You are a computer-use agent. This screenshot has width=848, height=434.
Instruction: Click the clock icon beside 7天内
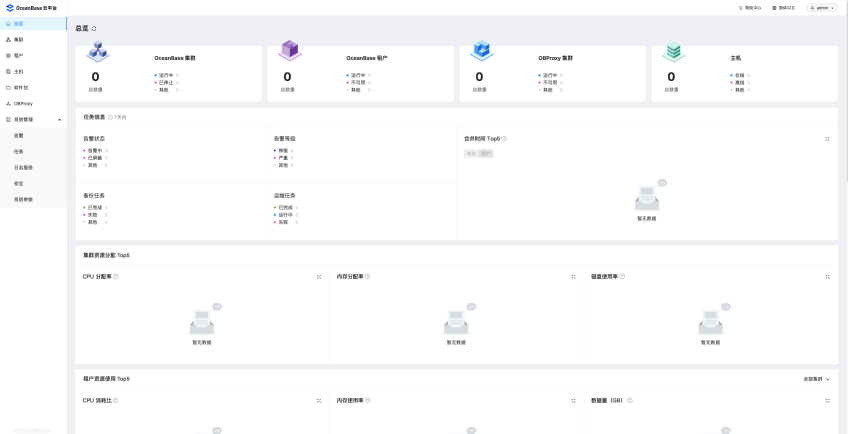[x=110, y=117]
